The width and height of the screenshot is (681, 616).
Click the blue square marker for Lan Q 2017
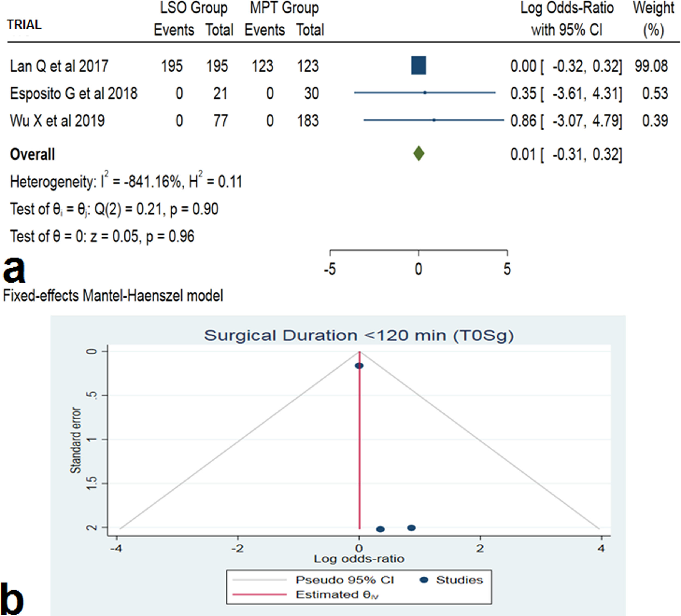(418, 66)
